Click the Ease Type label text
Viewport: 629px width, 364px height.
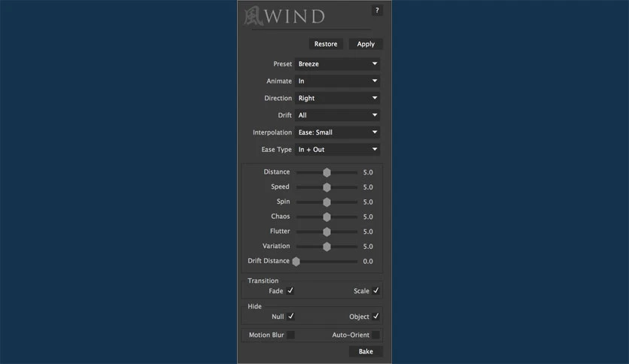(276, 150)
